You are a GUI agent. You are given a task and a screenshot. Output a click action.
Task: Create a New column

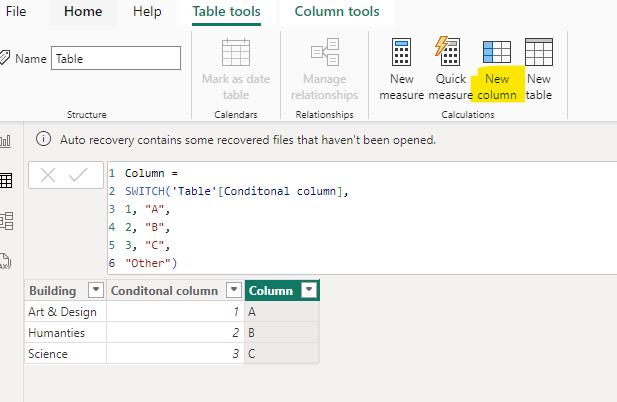click(x=497, y=70)
